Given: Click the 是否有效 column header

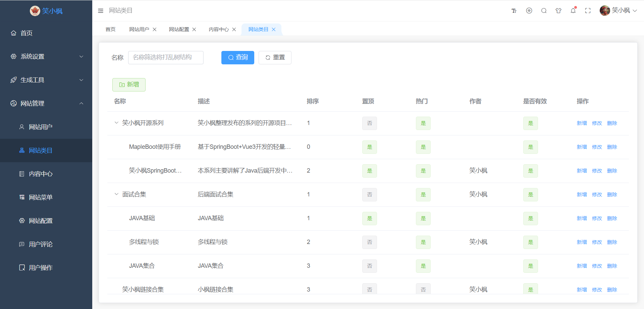Looking at the screenshot, I should [x=535, y=101].
